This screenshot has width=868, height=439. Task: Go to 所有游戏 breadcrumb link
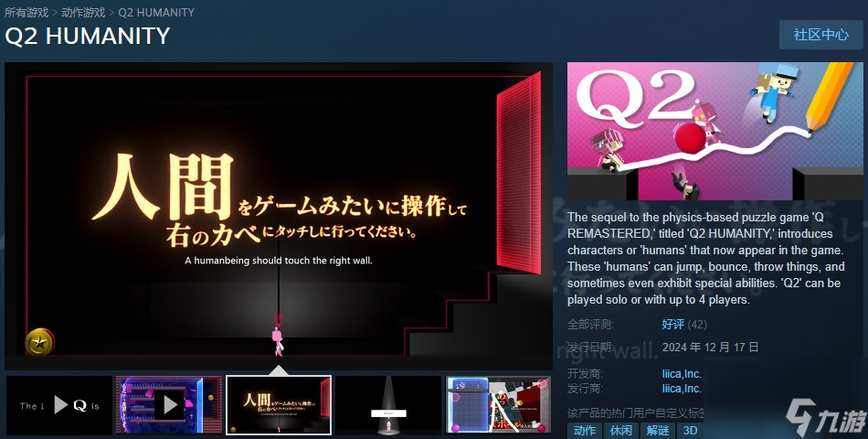(26, 12)
